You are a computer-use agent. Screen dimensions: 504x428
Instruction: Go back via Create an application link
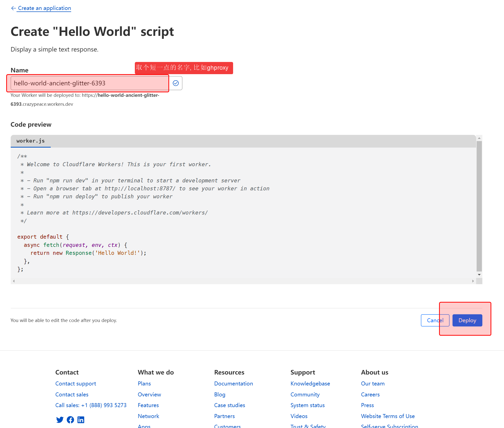pos(44,8)
